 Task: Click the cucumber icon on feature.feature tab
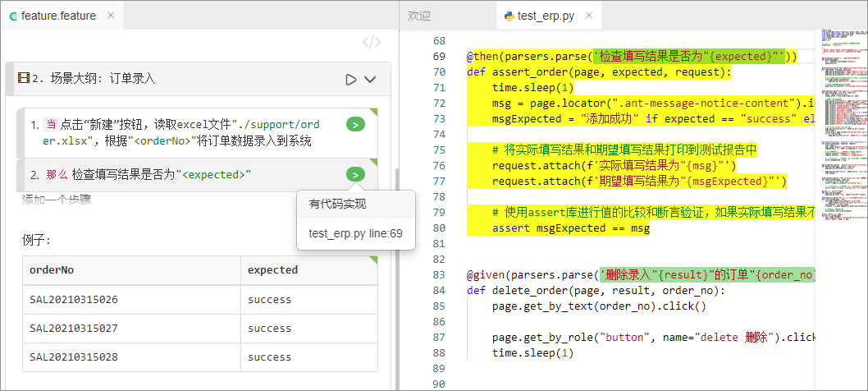(13, 16)
